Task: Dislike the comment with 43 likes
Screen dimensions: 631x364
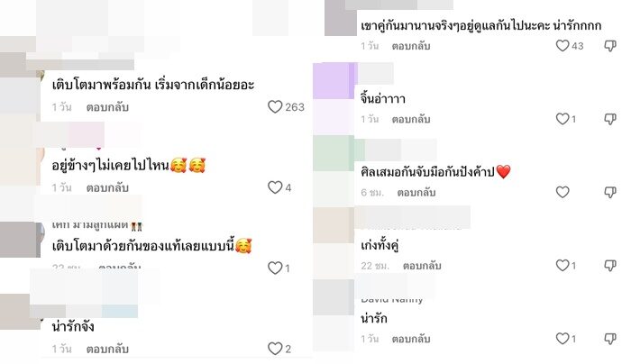Action: click(610, 46)
